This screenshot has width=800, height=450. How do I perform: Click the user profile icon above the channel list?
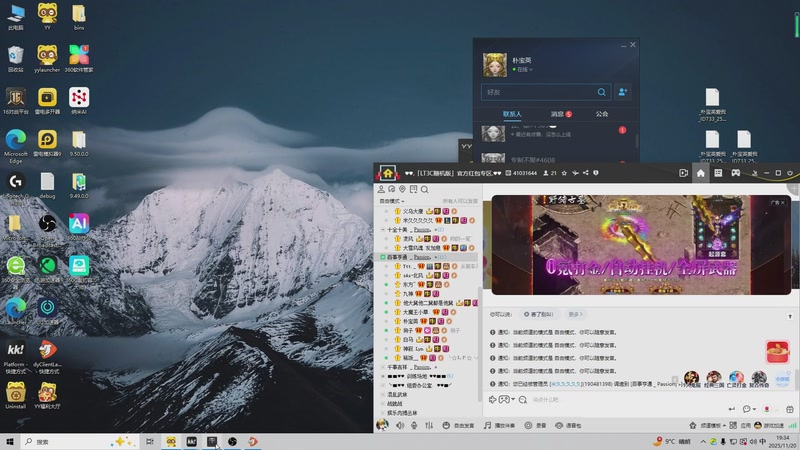(x=381, y=189)
